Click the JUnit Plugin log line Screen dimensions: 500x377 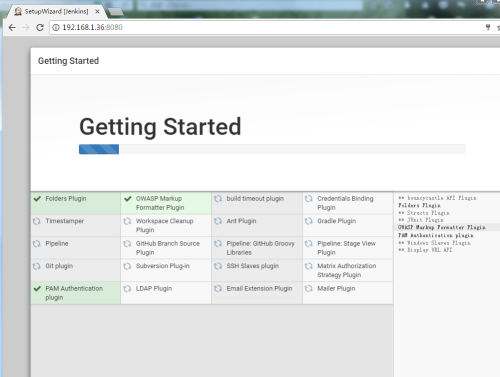421,220
